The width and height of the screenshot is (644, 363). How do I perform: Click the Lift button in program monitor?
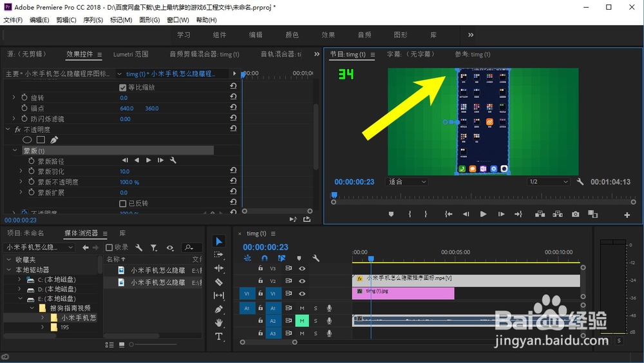[540, 214]
